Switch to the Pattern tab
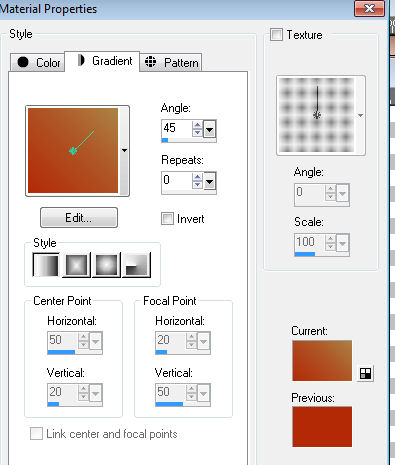Viewport: 395px width, 465px height. pyautogui.click(x=171, y=62)
